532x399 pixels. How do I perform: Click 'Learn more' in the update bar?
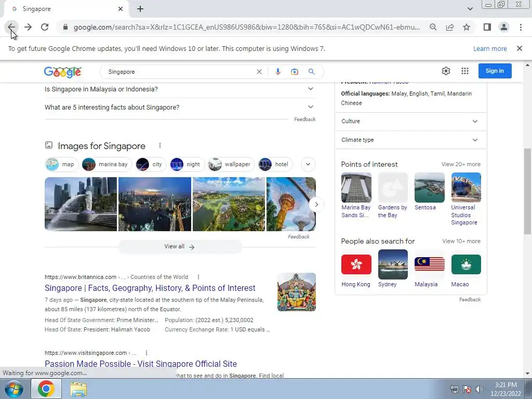[x=490, y=48]
